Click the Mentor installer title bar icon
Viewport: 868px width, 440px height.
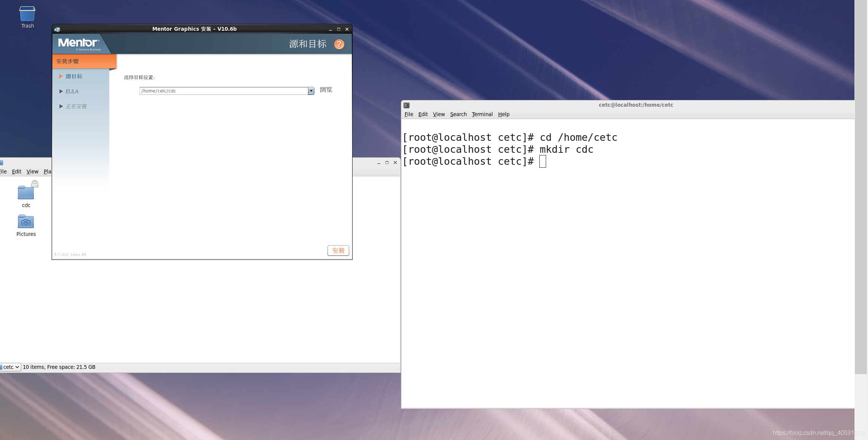(x=57, y=29)
